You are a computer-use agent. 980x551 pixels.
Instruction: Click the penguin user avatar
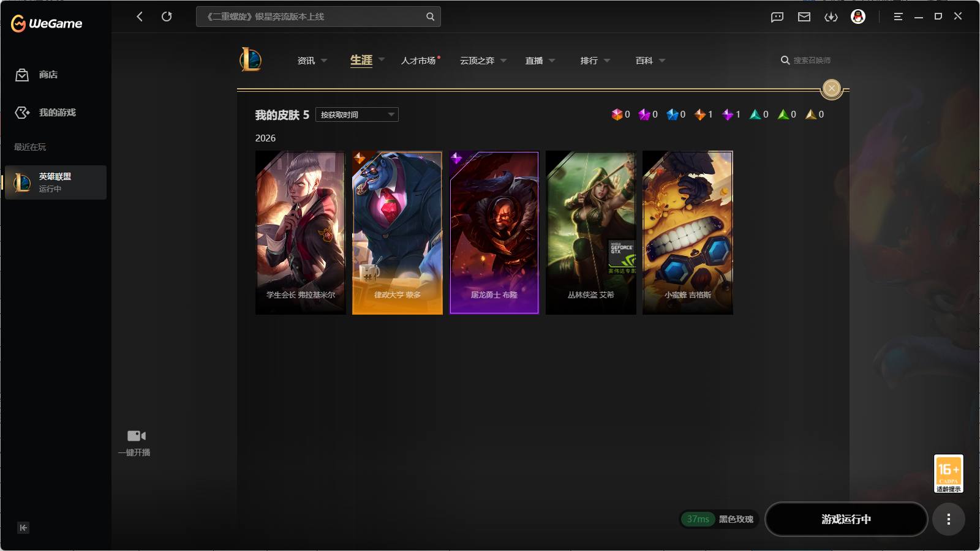(x=858, y=17)
